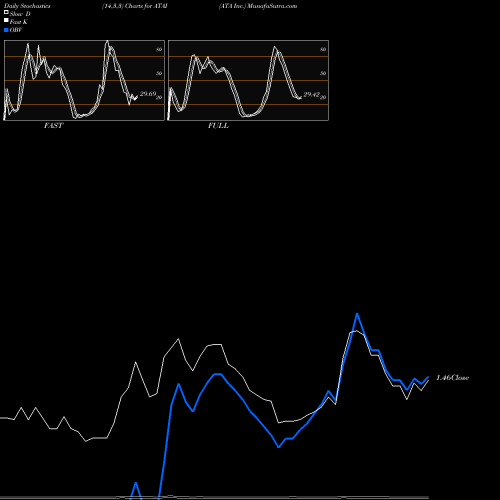Click the blue OBV legend swatch

point(6,30)
